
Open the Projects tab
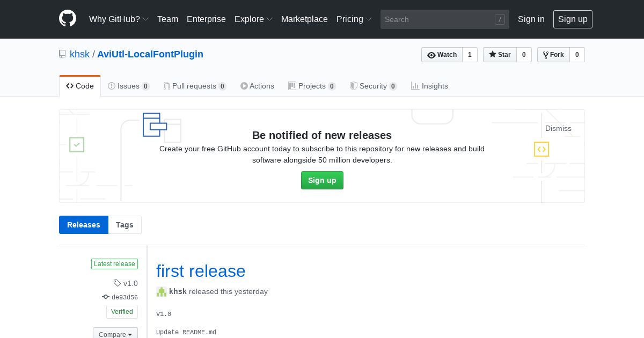[x=312, y=86]
